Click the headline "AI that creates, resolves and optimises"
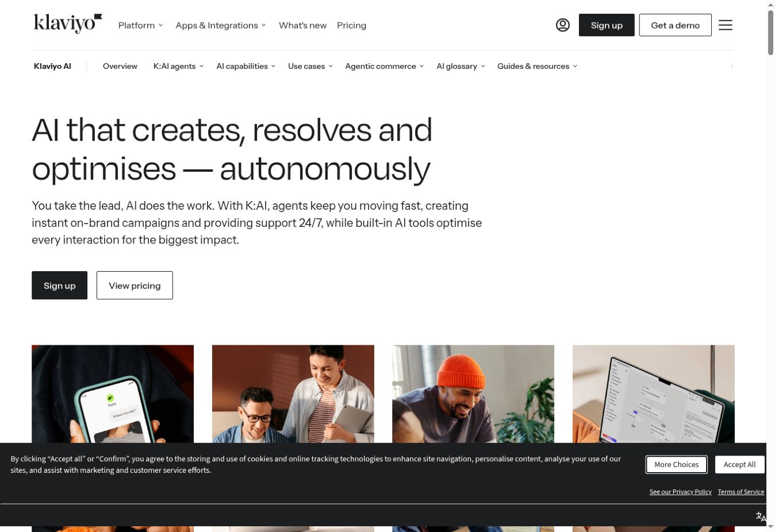775x532 pixels. coord(232,149)
